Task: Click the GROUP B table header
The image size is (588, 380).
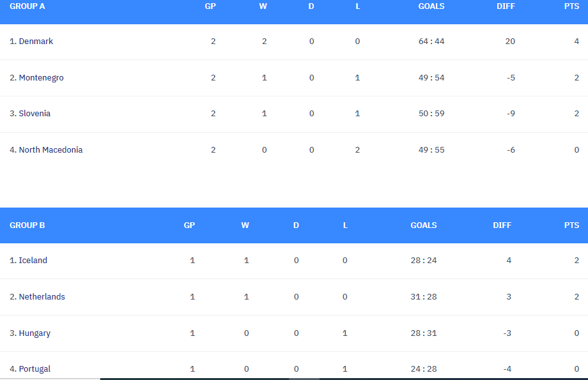Action: (x=27, y=225)
